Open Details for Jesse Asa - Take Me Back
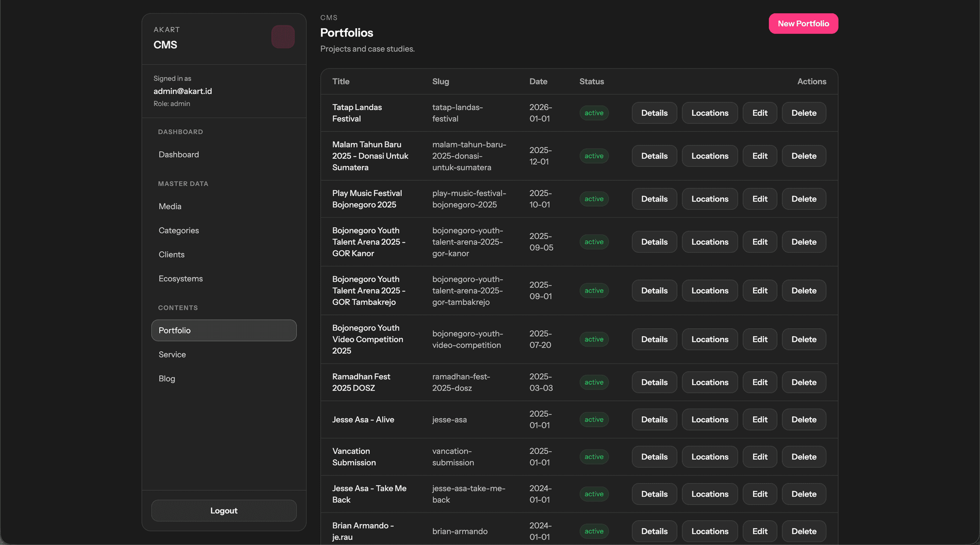Image resolution: width=980 pixels, height=545 pixels. point(654,494)
